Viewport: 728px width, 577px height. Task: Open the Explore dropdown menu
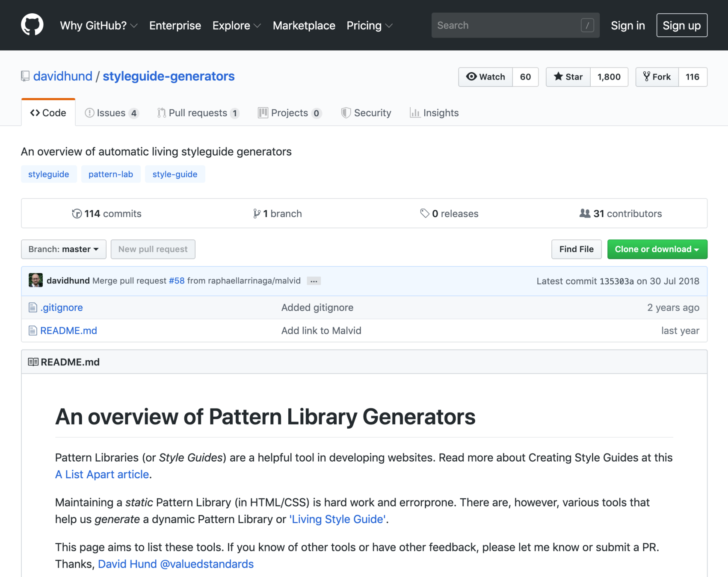pos(237,26)
